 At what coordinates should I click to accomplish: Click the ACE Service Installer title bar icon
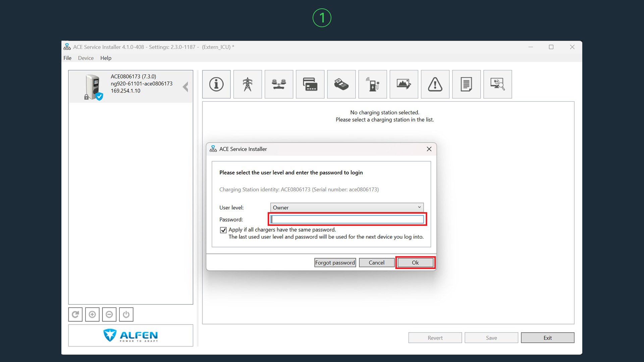click(67, 47)
